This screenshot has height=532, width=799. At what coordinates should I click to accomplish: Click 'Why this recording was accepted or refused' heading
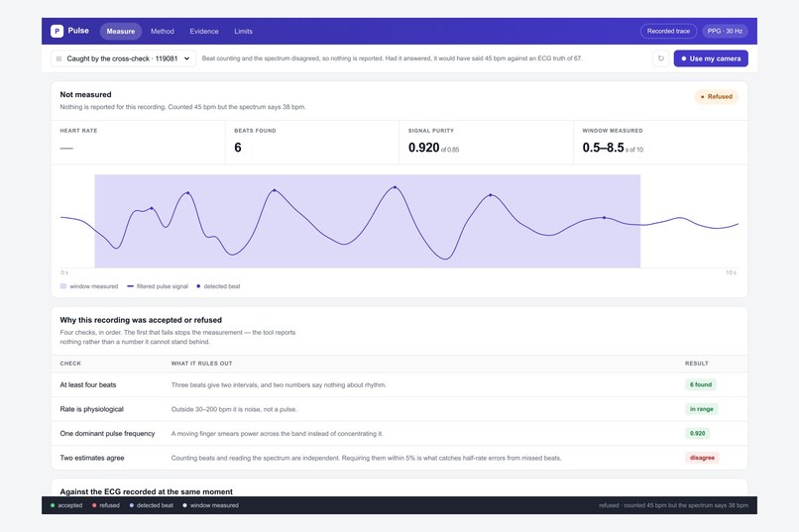pyautogui.click(x=141, y=320)
